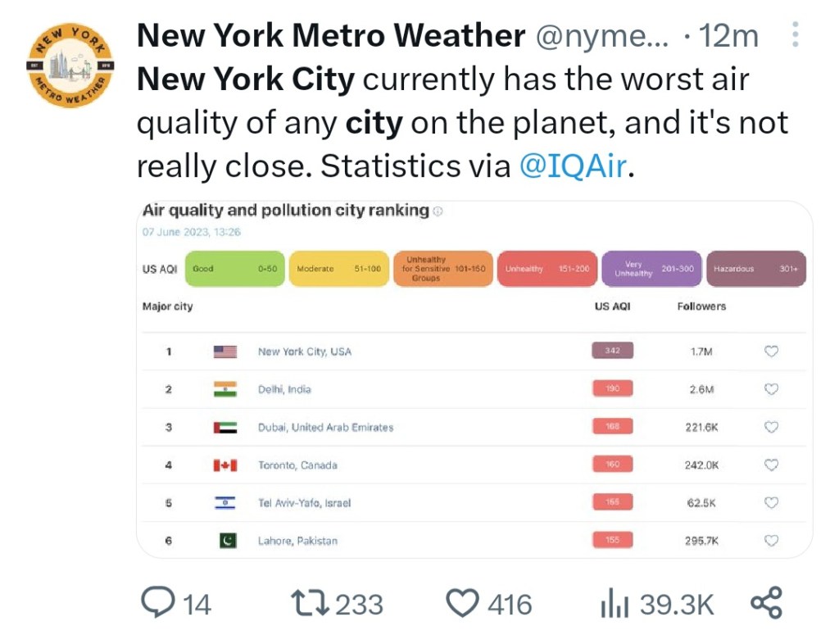Click the Hazardous 301+ legend box
This screenshot has width=839, height=644.
(x=755, y=269)
